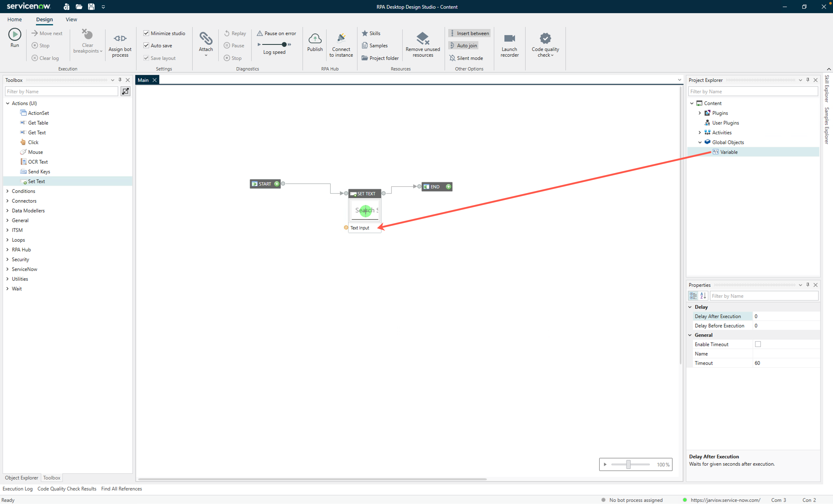Click Connect to instance plug icon
The height and width of the screenshot is (504, 833).
coord(341,38)
